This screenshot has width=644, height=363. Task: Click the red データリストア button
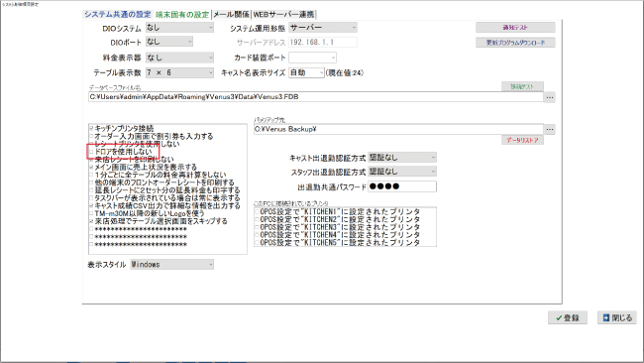coord(522,140)
